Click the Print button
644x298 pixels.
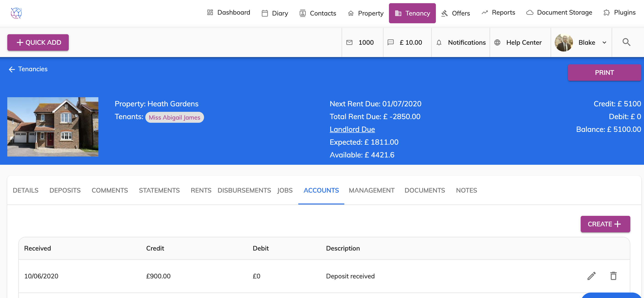604,73
